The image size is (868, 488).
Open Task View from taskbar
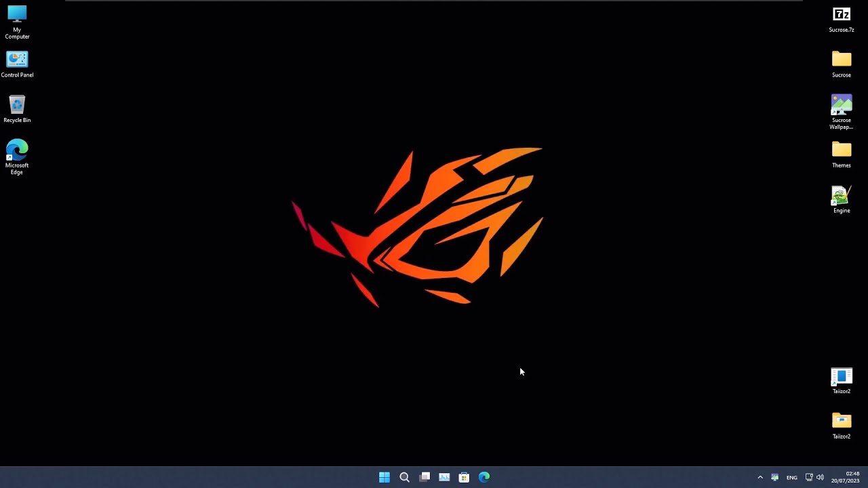425,477
